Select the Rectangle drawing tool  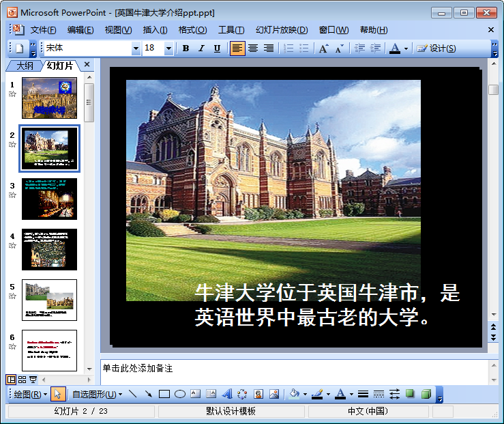164,394
